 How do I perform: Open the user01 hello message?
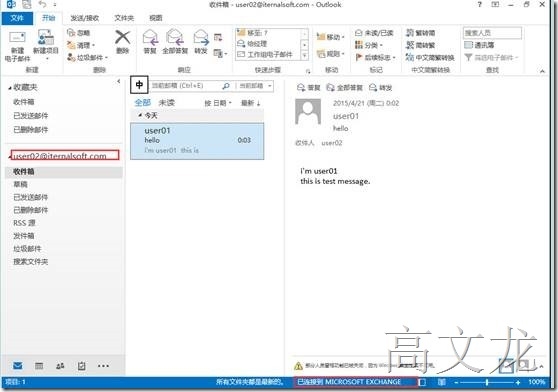tap(197, 141)
